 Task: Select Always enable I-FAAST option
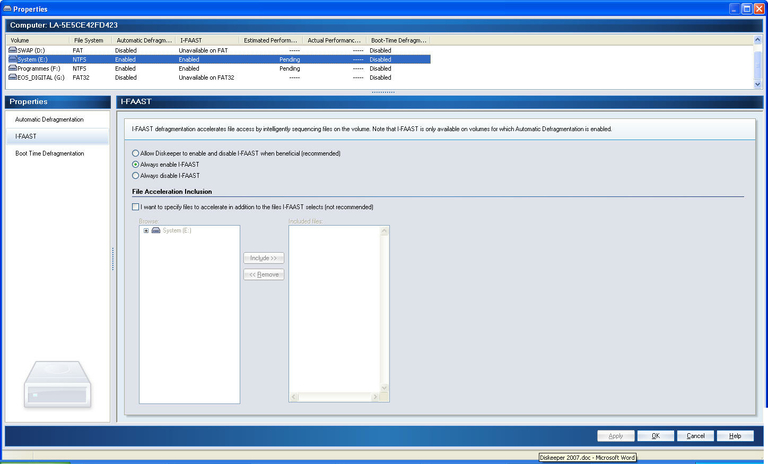click(x=136, y=165)
